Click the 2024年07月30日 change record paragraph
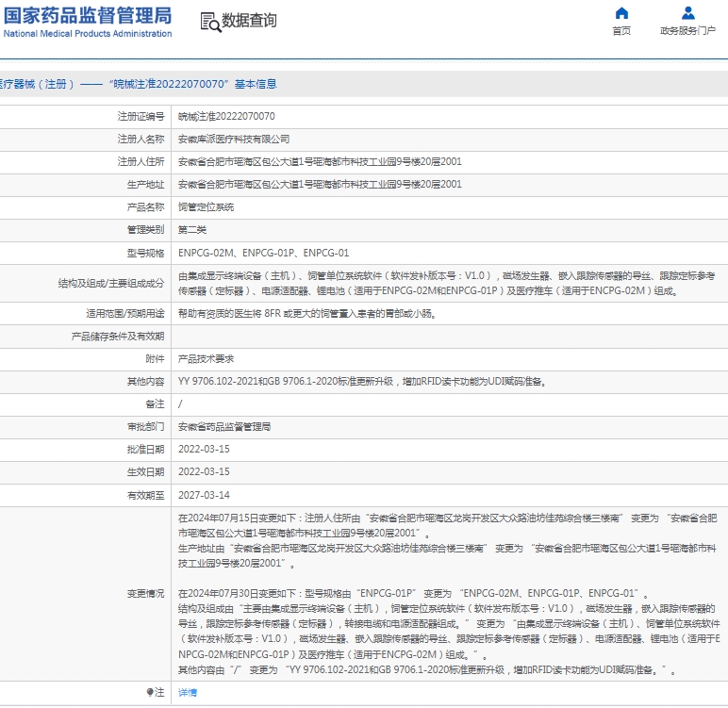 click(x=449, y=632)
